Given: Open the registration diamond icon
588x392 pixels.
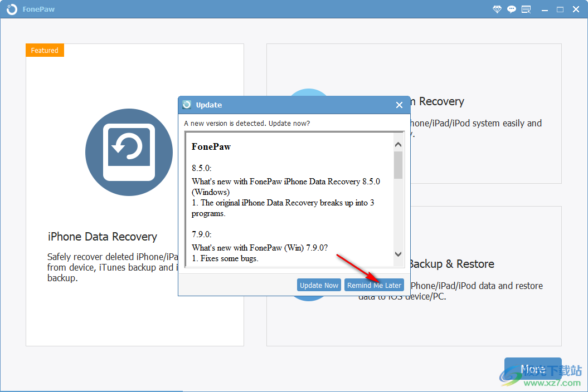Looking at the screenshot, I should click(496, 9).
